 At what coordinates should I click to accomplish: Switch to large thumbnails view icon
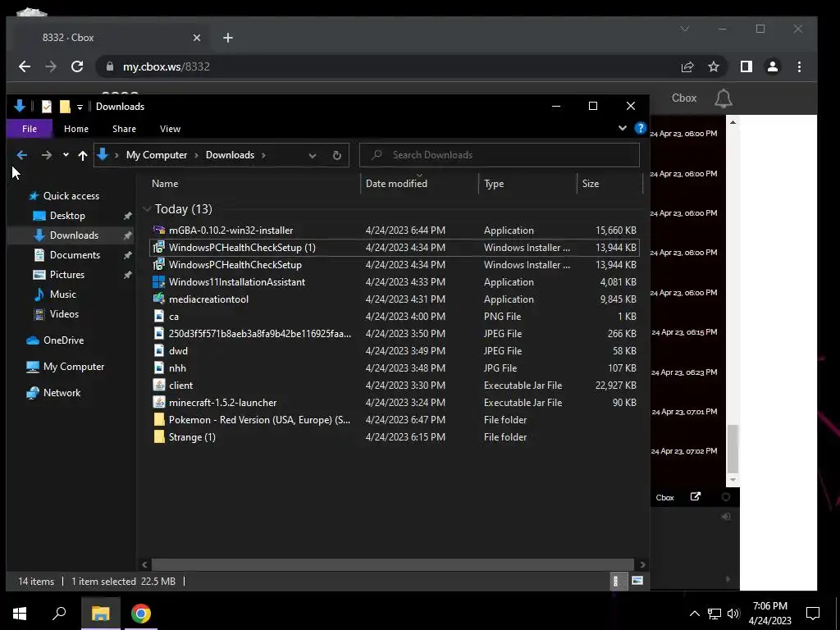pyautogui.click(x=637, y=581)
